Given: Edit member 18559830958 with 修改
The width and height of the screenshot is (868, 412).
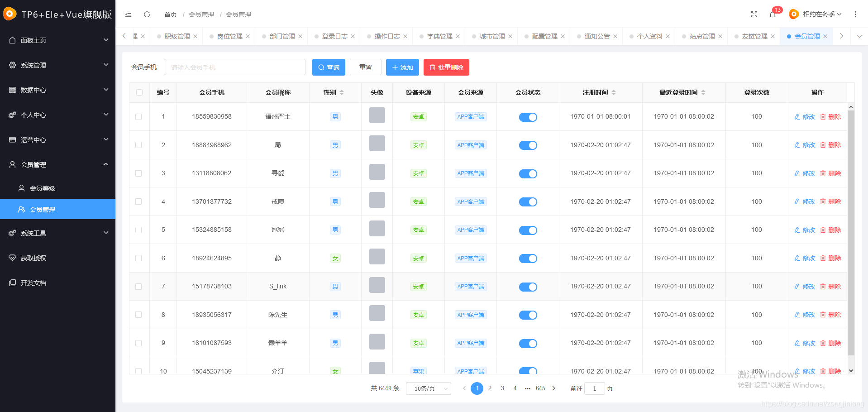Looking at the screenshot, I should tap(805, 117).
